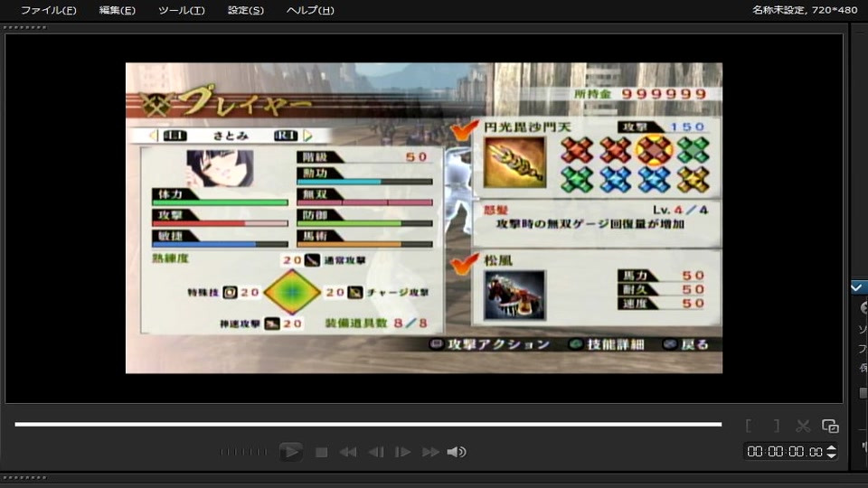This screenshot has width=868, height=488.
Task: Toggle the checkmark box at right edge
Action: point(857,287)
